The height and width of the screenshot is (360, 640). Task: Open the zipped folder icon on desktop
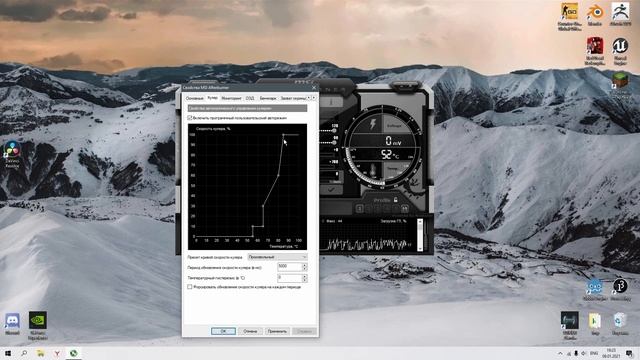click(595, 324)
